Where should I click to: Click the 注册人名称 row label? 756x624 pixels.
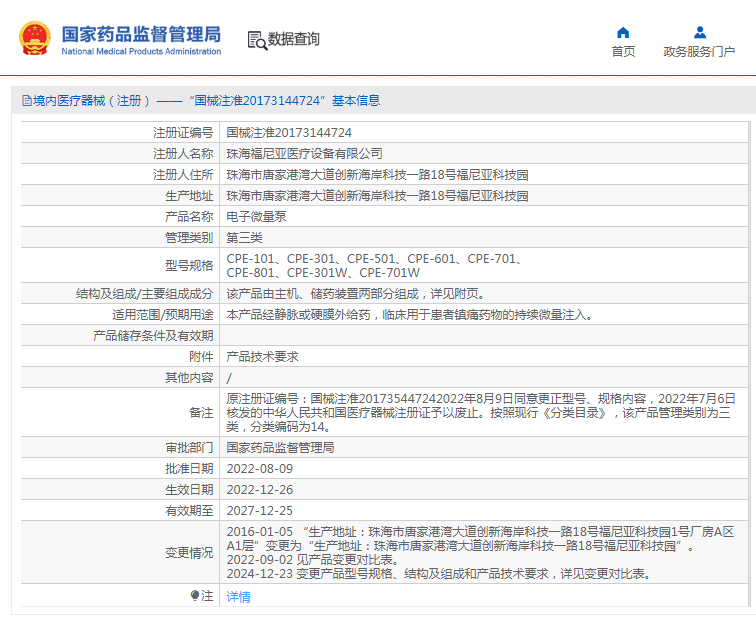(x=183, y=154)
